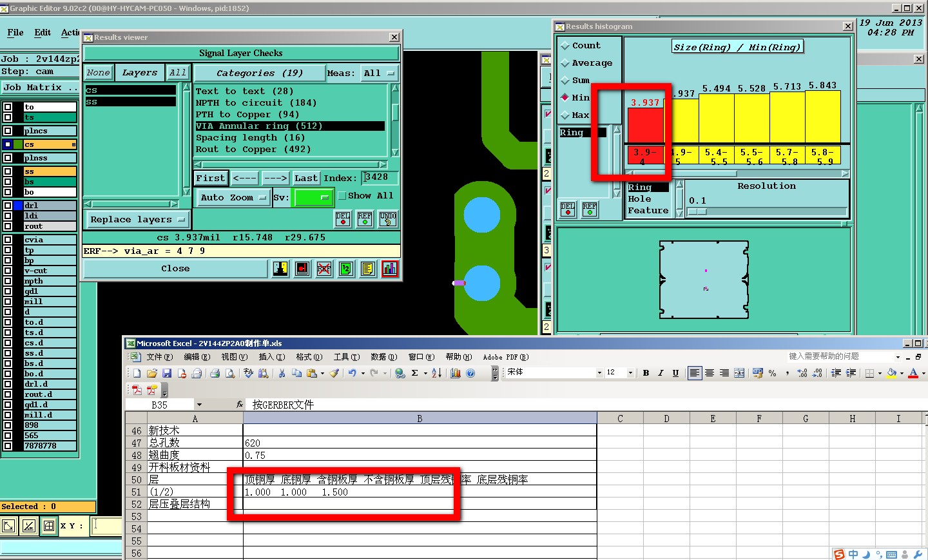Image resolution: width=928 pixels, height=560 pixels.
Task: Toggle display box of layer drl
Action: click(x=8, y=206)
